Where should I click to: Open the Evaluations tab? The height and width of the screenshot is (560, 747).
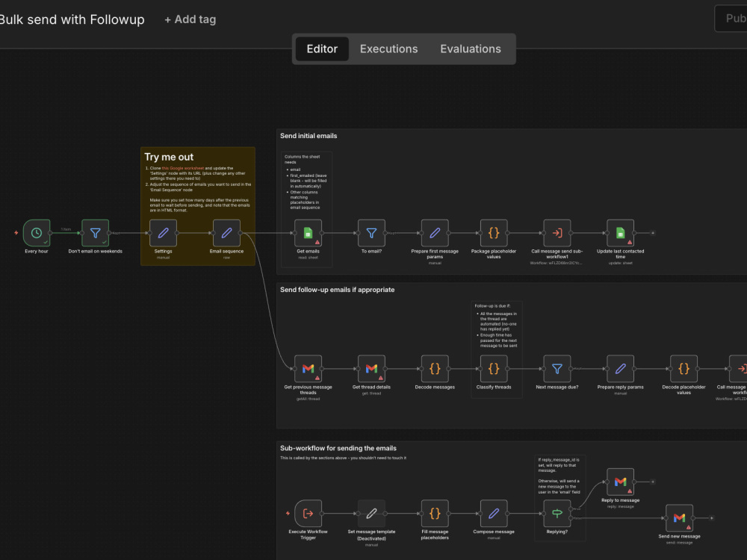click(471, 49)
